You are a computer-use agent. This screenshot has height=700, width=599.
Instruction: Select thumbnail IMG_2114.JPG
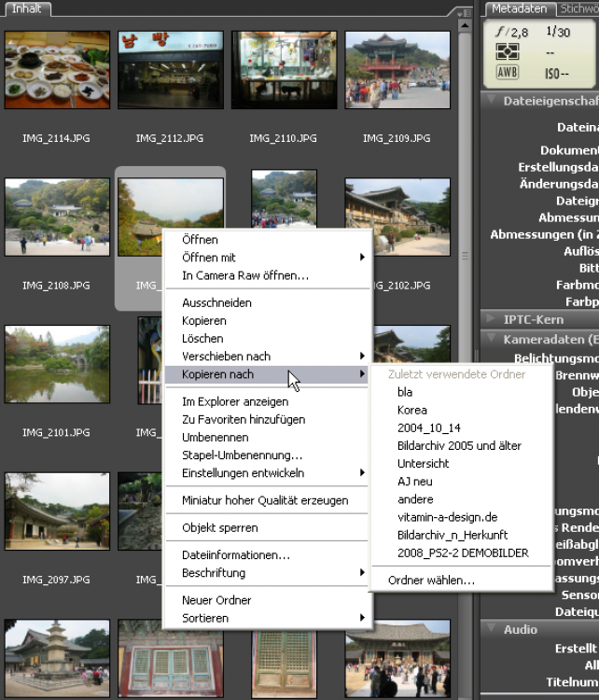57,70
